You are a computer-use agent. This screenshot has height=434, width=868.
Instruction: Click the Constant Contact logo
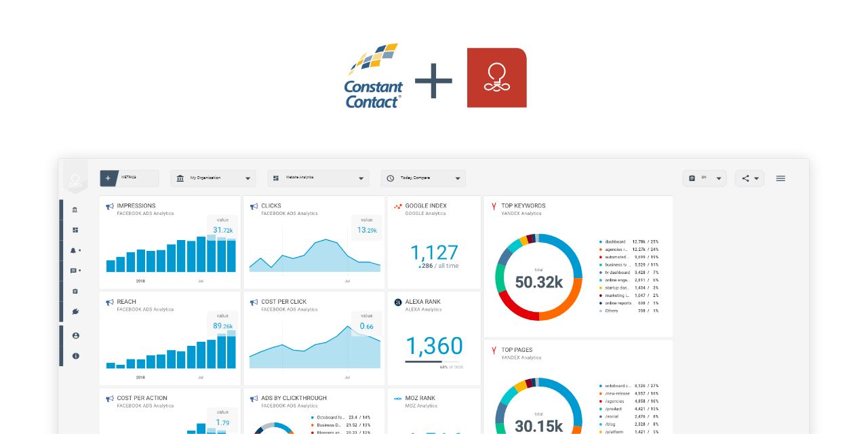(x=373, y=76)
